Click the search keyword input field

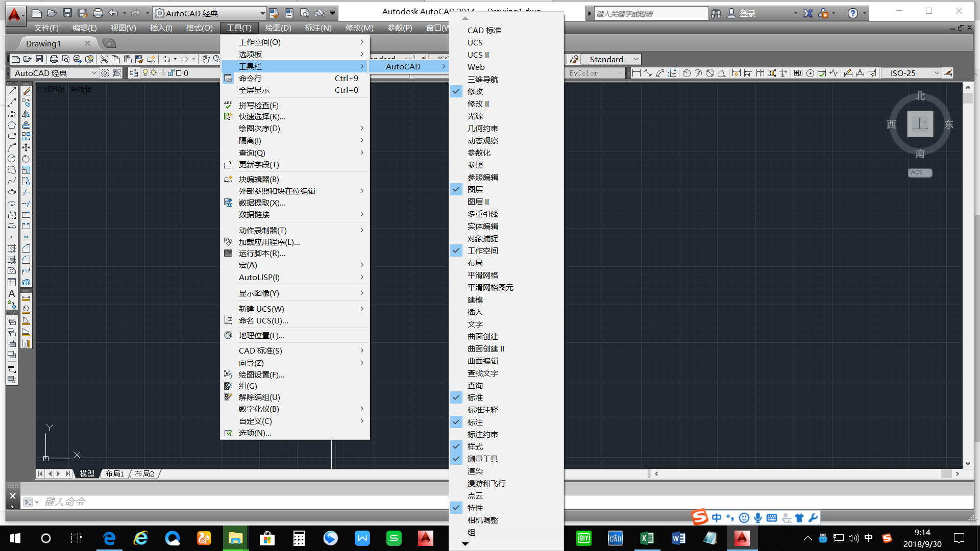click(x=652, y=13)
